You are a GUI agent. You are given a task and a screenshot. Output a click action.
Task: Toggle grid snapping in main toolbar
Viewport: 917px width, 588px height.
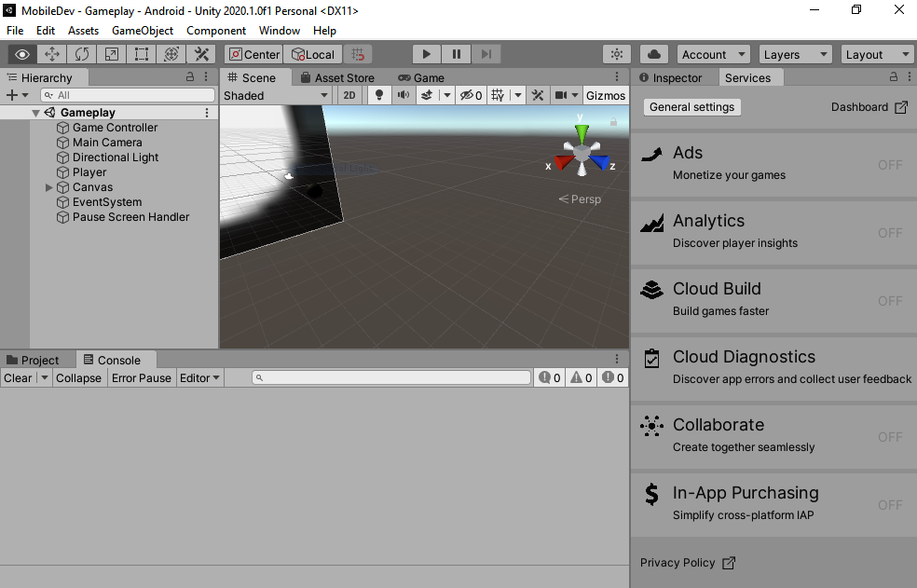click(x=358, y=54)
